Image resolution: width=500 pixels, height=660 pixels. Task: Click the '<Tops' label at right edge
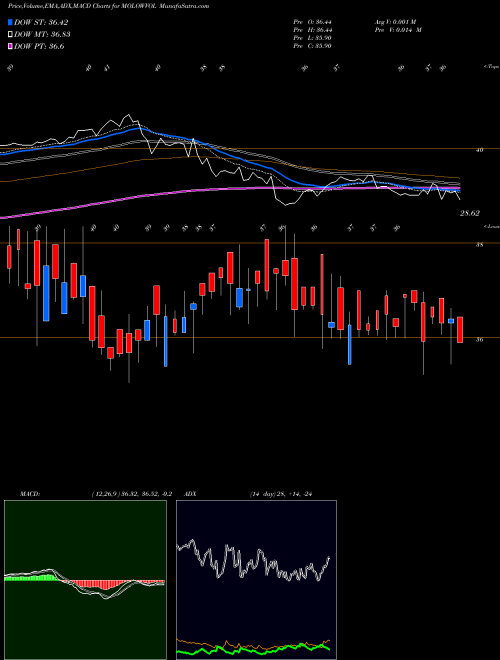click(491, 67)
